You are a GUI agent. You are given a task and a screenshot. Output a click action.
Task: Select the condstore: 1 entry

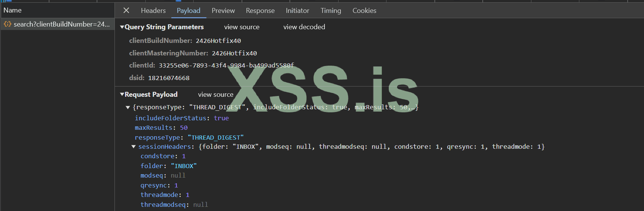(163, 156)
